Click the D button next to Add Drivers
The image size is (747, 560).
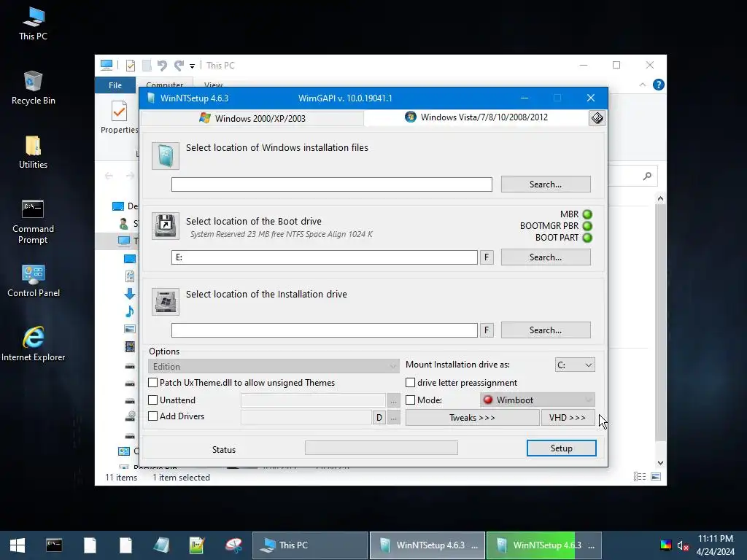point(379,418)
